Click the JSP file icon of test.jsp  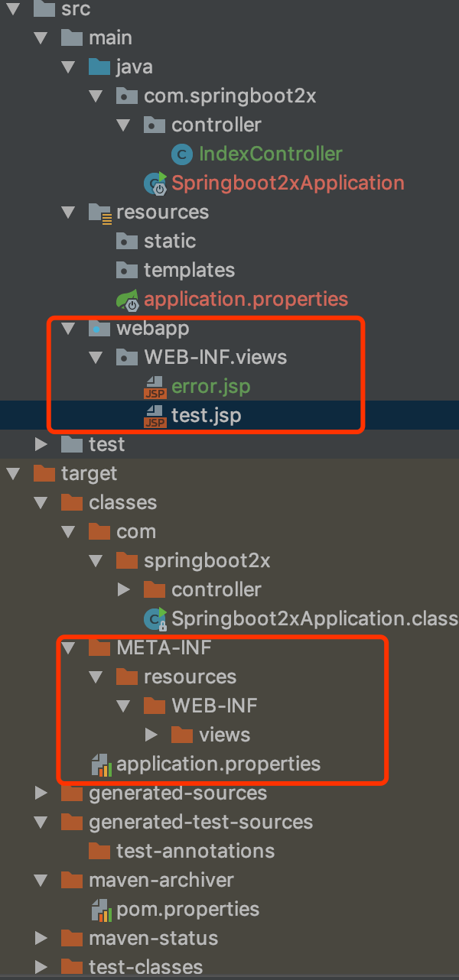[x=155, y=416]
